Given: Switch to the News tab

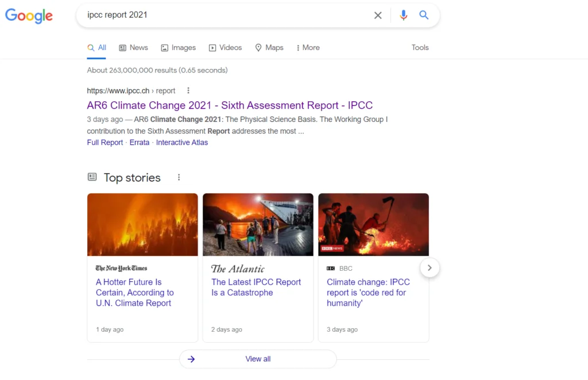Looking at the screenshot, I should click(x=133, y=48).
